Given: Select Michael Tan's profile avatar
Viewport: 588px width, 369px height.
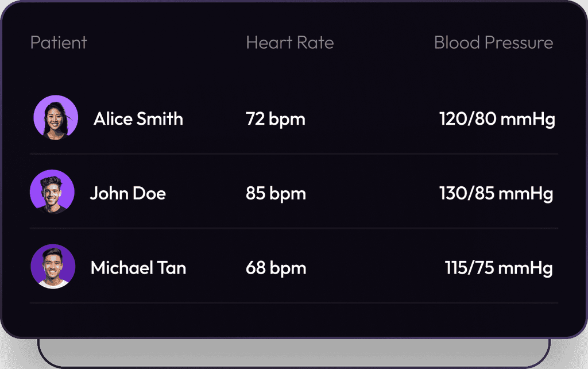Looking at the screenshot, I should [53, 267].
